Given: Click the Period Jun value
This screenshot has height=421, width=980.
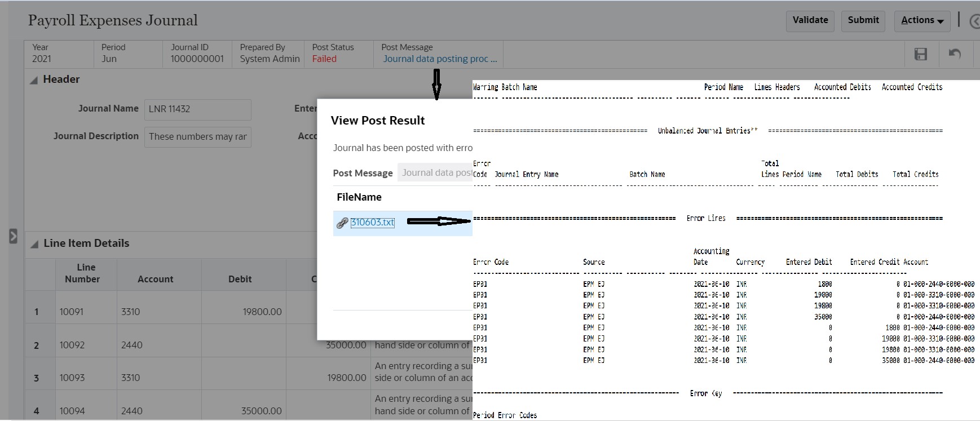Looking at the screenshot, I should 109,59.
